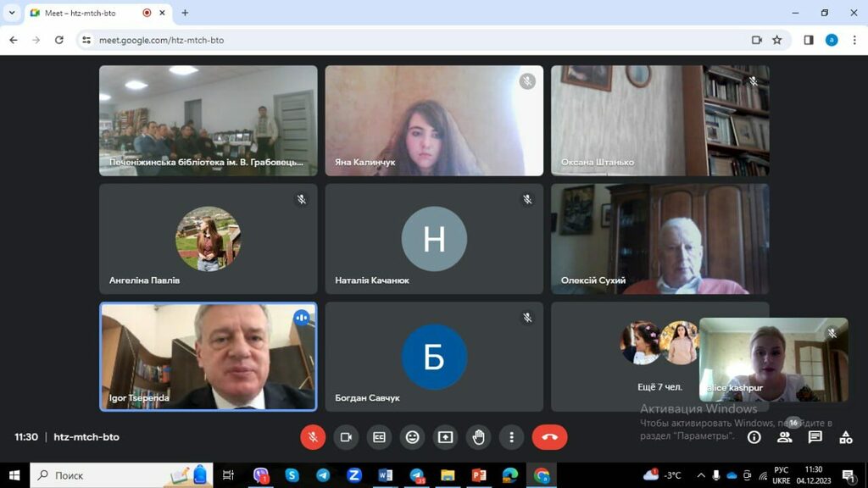Open the Activities panel icon
This screenshot has width=868, height=488.
tap(845, 437)
